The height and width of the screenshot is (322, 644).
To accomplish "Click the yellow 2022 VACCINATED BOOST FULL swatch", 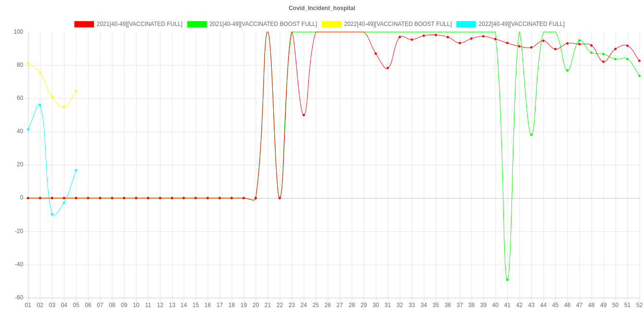I will (x=331, y=24).
